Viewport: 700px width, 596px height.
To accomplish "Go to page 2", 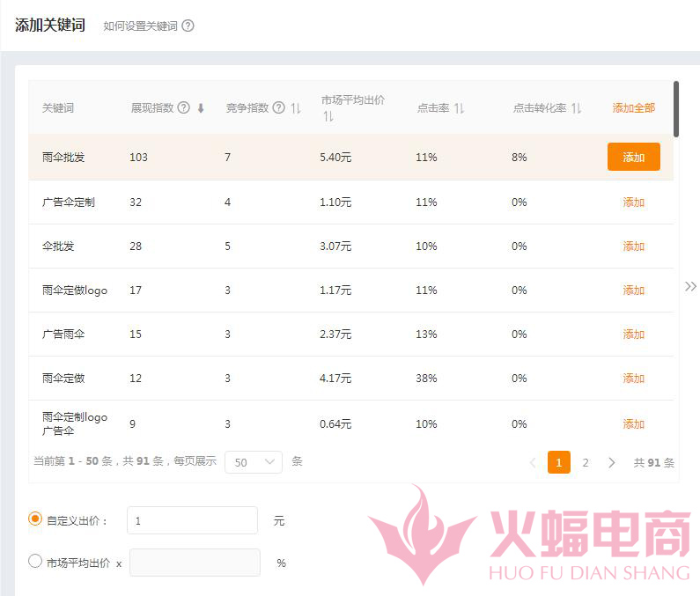I will (x=586, y=462).
